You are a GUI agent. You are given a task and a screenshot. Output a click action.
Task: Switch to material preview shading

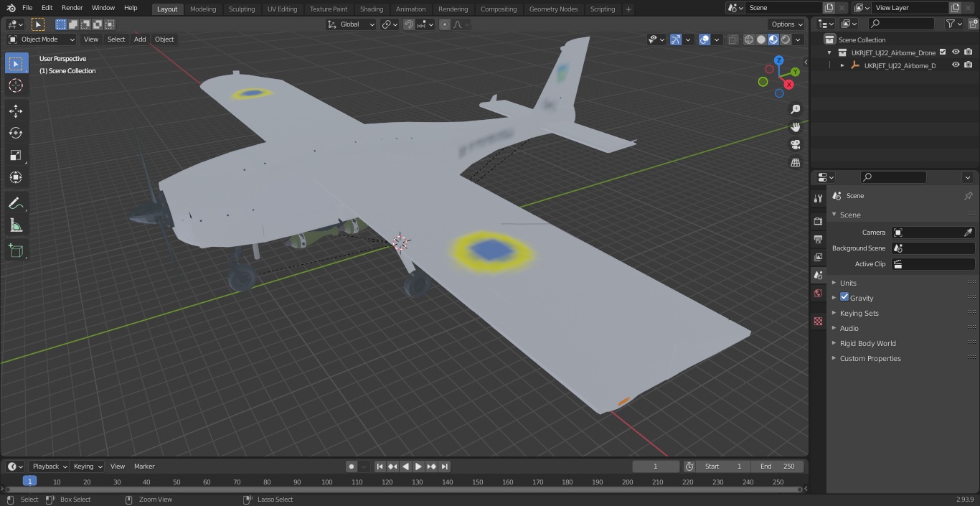pyautogui.click(x=773, y=39)
